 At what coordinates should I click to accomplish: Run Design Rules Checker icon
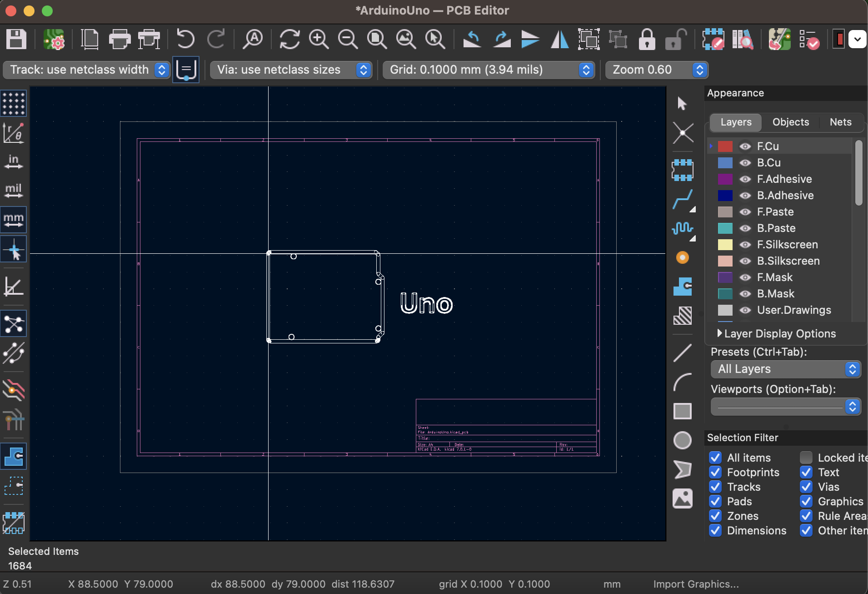[x=809, y=39]
